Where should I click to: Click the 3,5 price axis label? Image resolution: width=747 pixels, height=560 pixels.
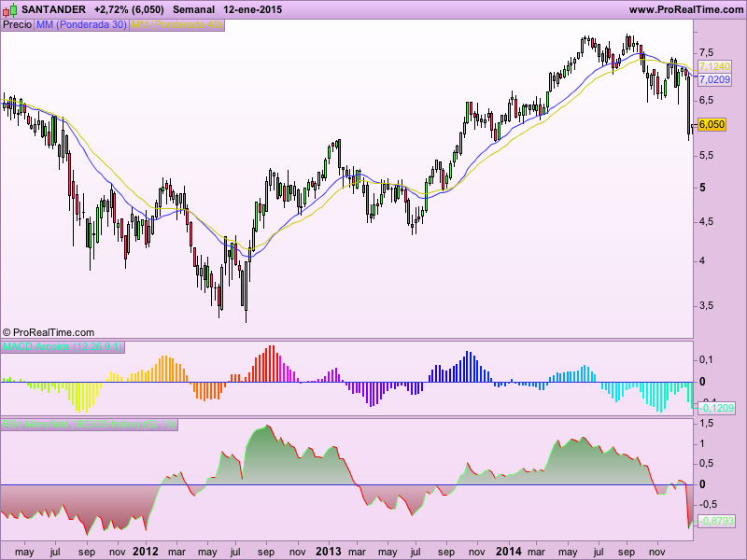706,306
